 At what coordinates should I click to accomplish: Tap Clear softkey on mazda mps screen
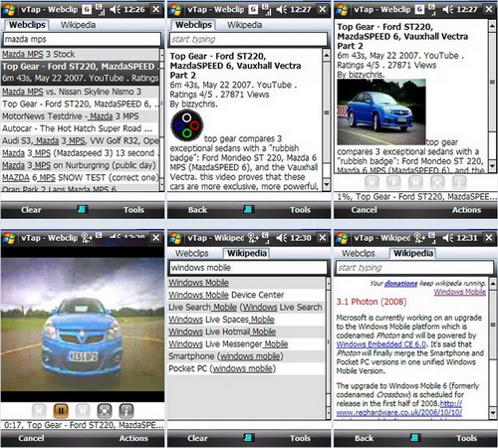point(31,210)
